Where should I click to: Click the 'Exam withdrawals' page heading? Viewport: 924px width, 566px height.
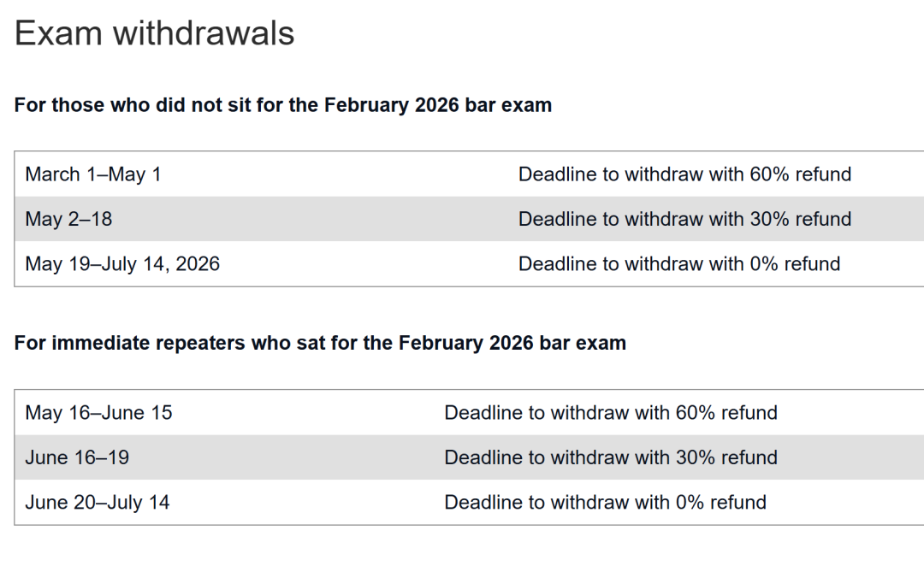tap(155, 33)
